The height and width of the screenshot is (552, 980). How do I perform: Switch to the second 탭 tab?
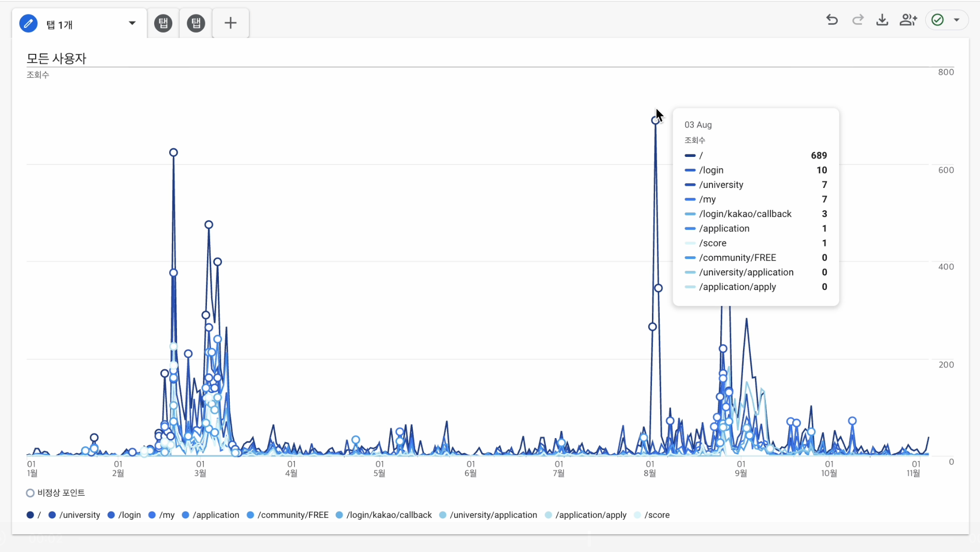(x=164, y=23)
